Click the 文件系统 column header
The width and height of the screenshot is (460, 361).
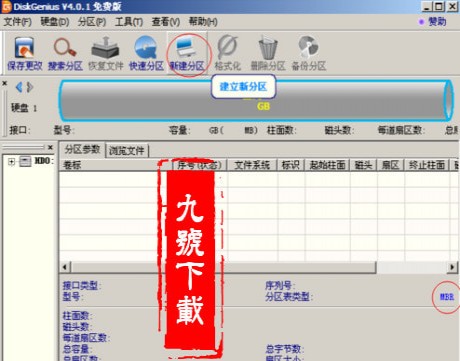[x=252, y=165]
